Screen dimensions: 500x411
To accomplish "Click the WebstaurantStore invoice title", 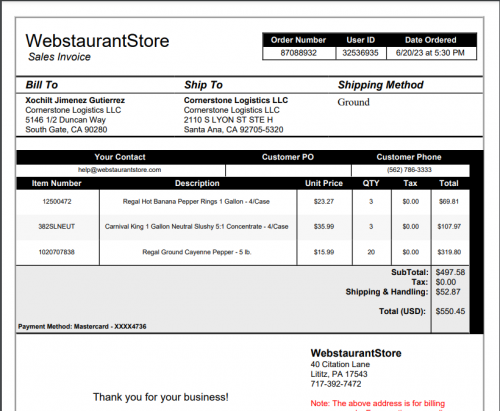I will click(97, 41).
